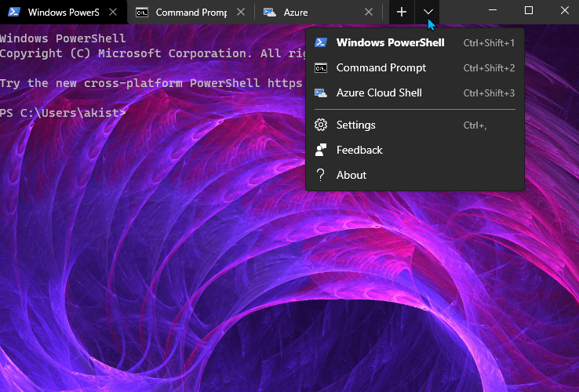Open About from the dropdown menu

pyautogui.click(x=415, y=175)
